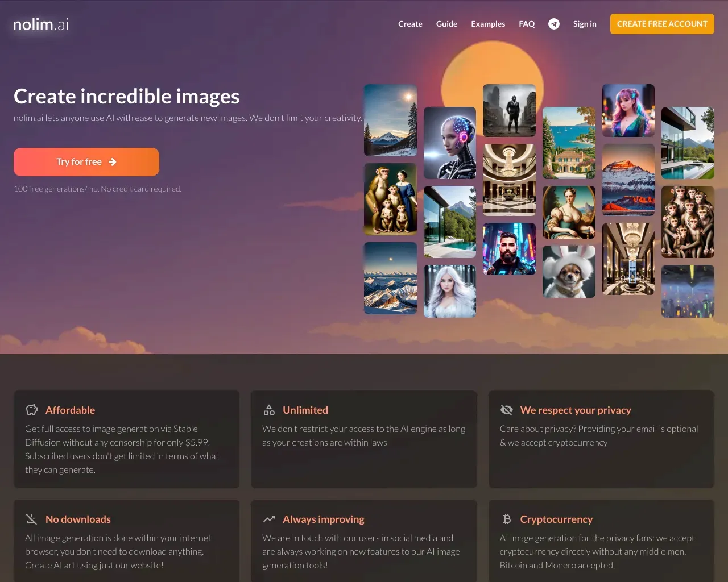This screenshot has height=582, width=728.
Task: Open the Create menu item
Action: point(410,24)
